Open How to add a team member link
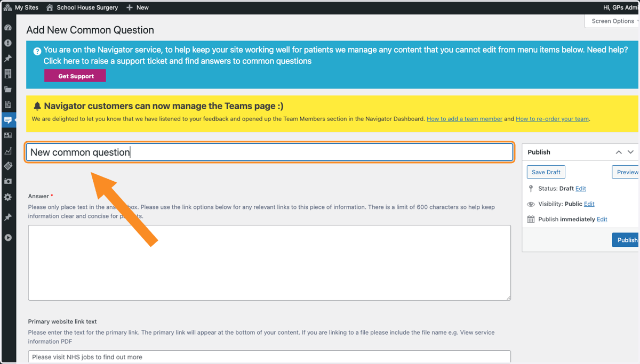 click(x=465, y=119)
